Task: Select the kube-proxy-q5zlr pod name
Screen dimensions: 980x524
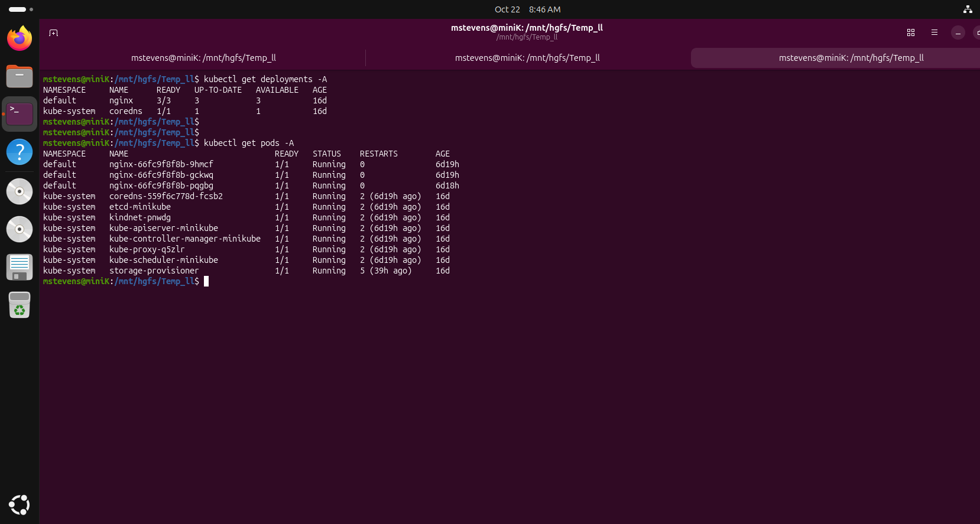Action: click(x=147, y=249)
